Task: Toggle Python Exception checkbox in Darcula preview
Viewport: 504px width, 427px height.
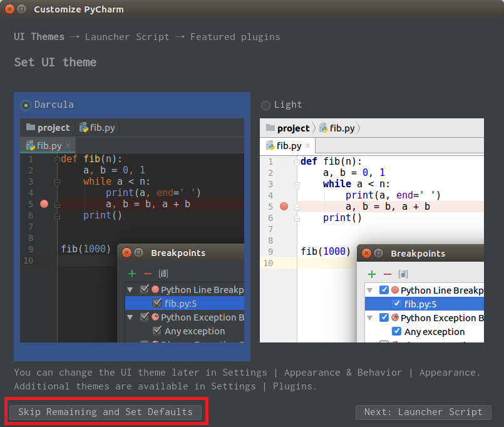Action: click(145, 317)
